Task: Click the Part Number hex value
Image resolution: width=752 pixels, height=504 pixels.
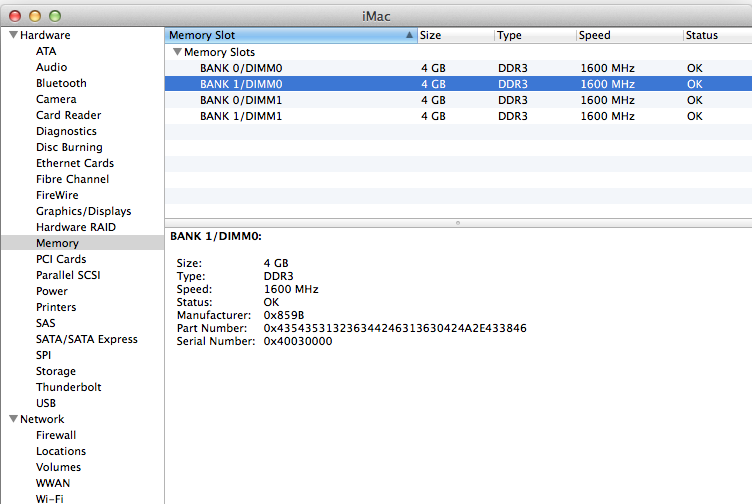Action: point(395,328)
